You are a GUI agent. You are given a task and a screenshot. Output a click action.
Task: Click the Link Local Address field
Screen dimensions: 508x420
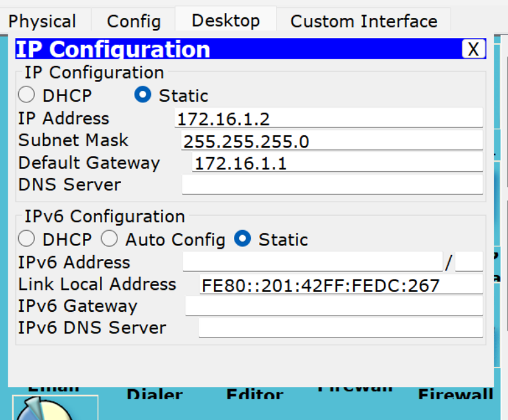(x=340, y=285)
